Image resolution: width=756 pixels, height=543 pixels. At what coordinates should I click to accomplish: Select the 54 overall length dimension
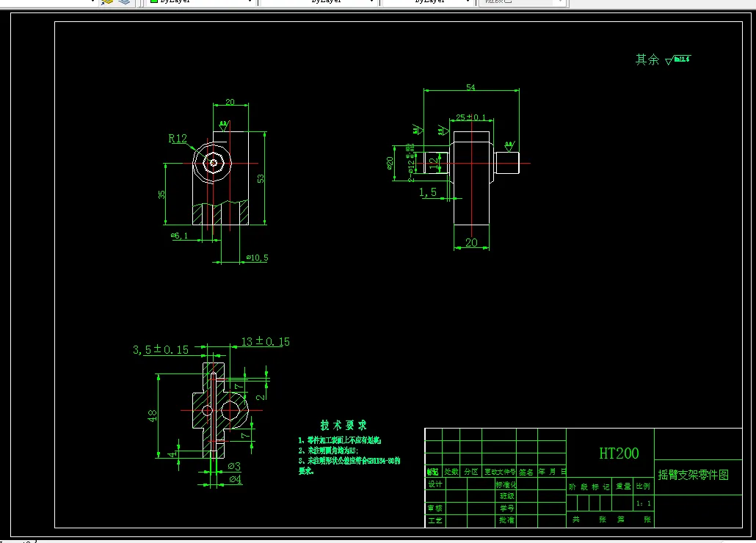470,87
